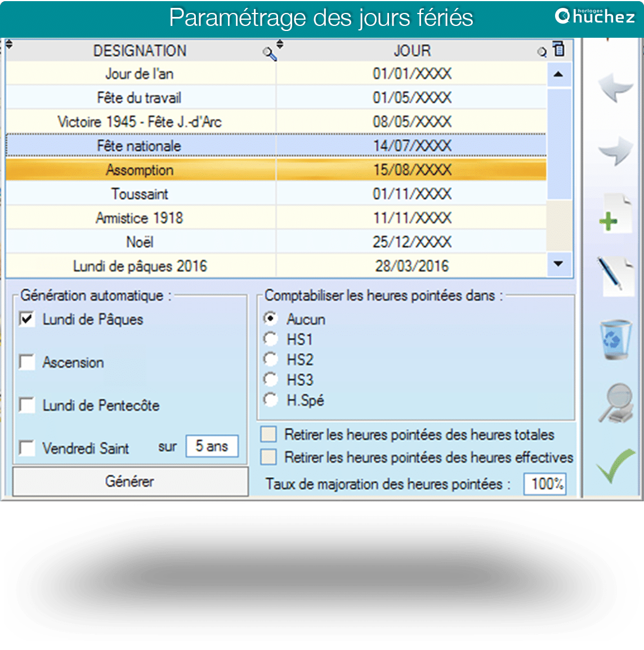Image resolution: width=644 pixels, height=650 pixels.
Task: Choose H.Spé for counted hours
Action: [271, 400]
